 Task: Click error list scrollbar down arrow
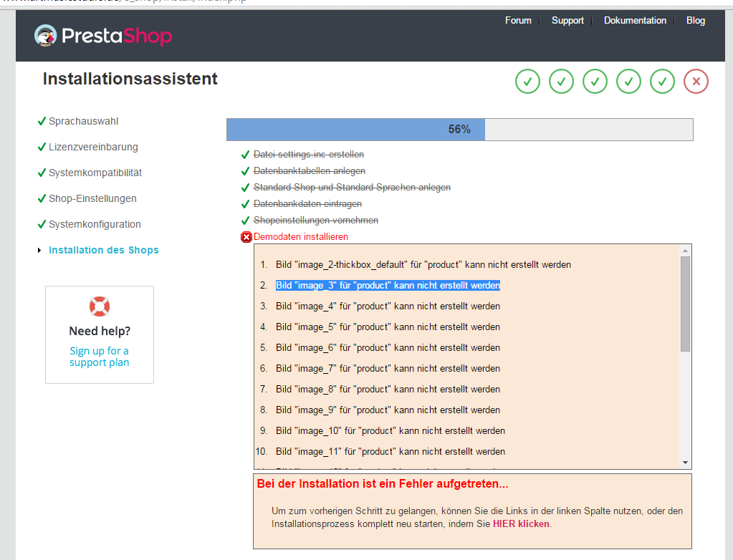click(x=685, y=463)
